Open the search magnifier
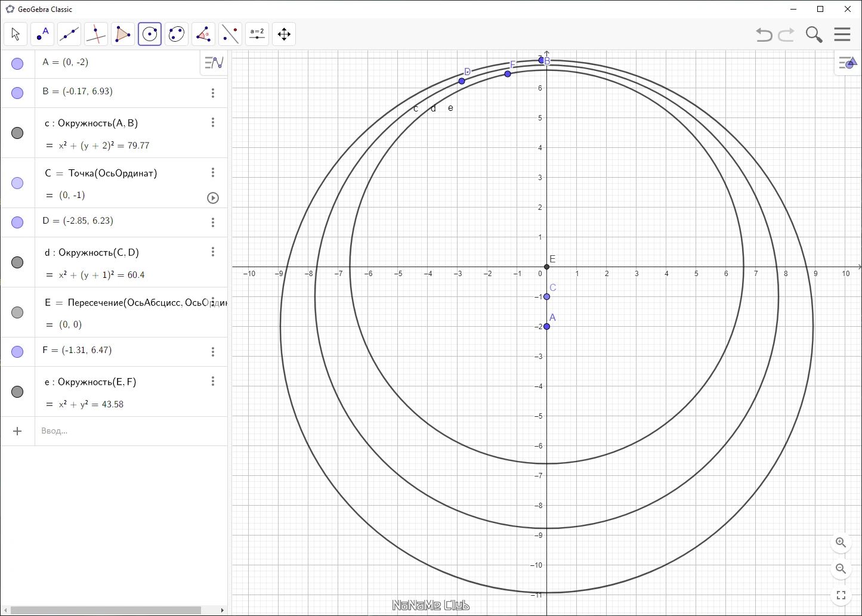 814,35
